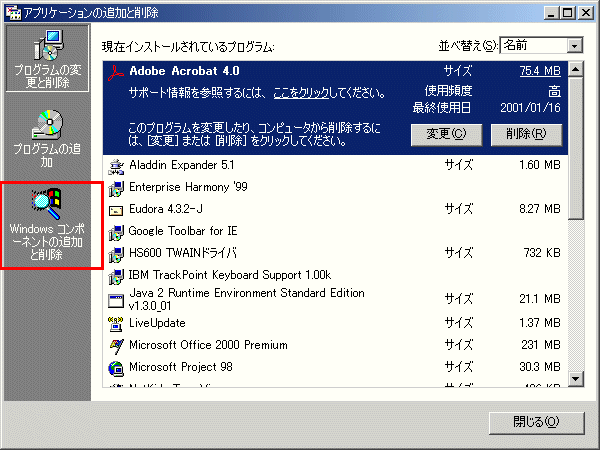Click Google Toolbar for IE icon
The height and width of the screenshot is (450, 600).
116,232
